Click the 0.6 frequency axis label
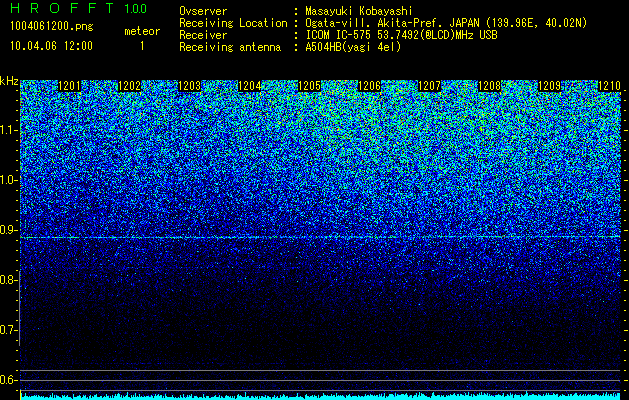 tap(8, 380)
